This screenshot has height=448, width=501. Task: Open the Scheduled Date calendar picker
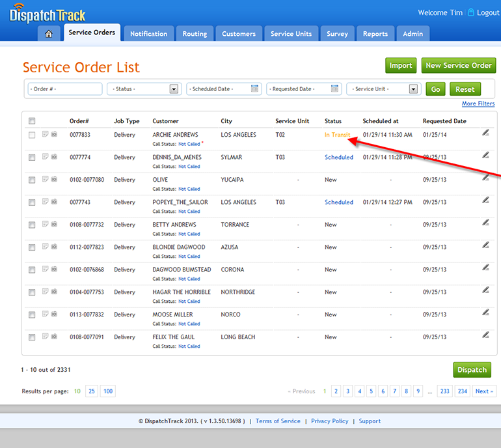pyautogui.click(x=255, y=89)
